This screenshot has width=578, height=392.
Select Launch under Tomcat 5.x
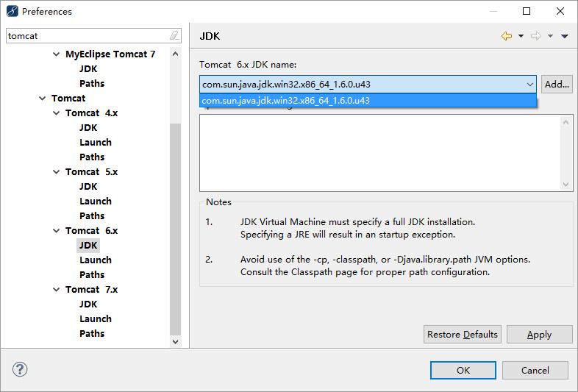(96, 202)
